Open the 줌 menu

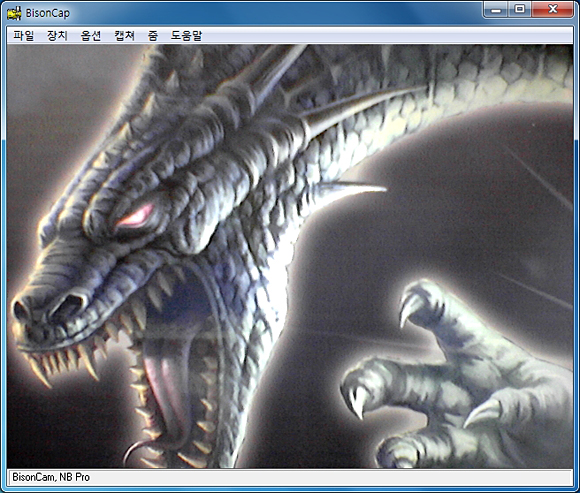click(153, 36)
